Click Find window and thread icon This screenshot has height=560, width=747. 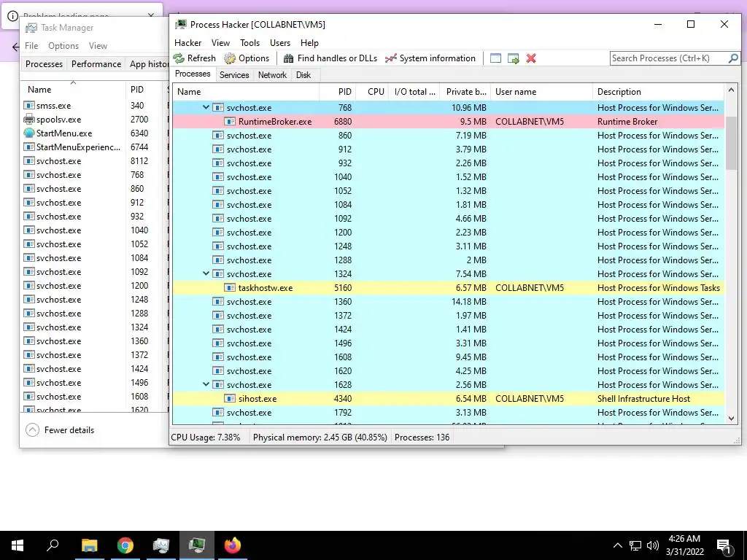pos(513,58)
